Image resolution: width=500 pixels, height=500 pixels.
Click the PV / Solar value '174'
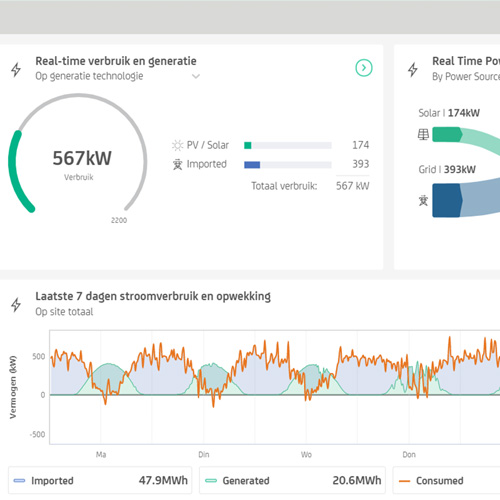(361, 145)
